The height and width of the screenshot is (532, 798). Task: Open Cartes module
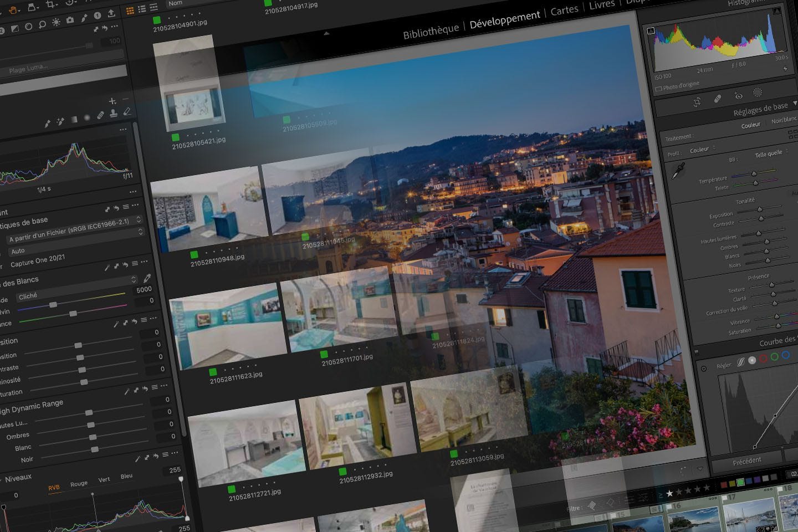564,11
